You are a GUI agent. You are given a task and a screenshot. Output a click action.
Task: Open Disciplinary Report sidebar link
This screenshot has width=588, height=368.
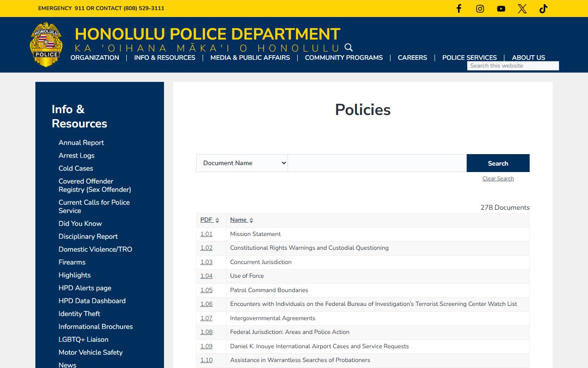pos(88,236)
